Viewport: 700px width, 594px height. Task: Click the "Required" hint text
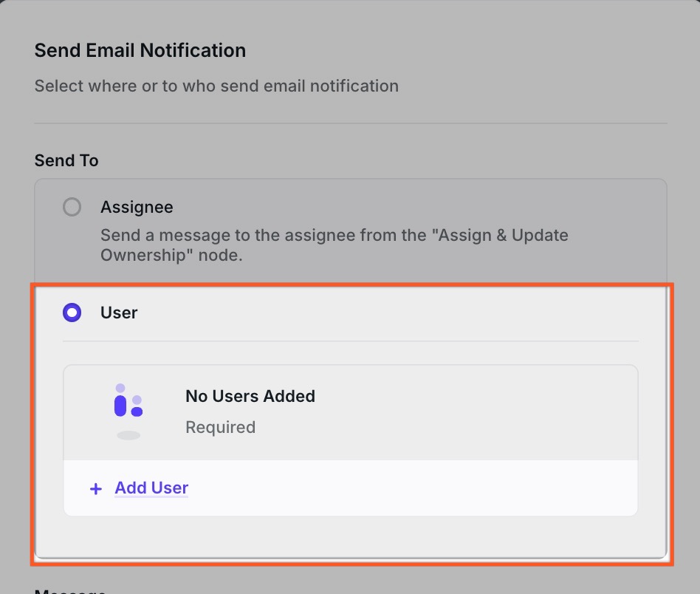[220, 427]
